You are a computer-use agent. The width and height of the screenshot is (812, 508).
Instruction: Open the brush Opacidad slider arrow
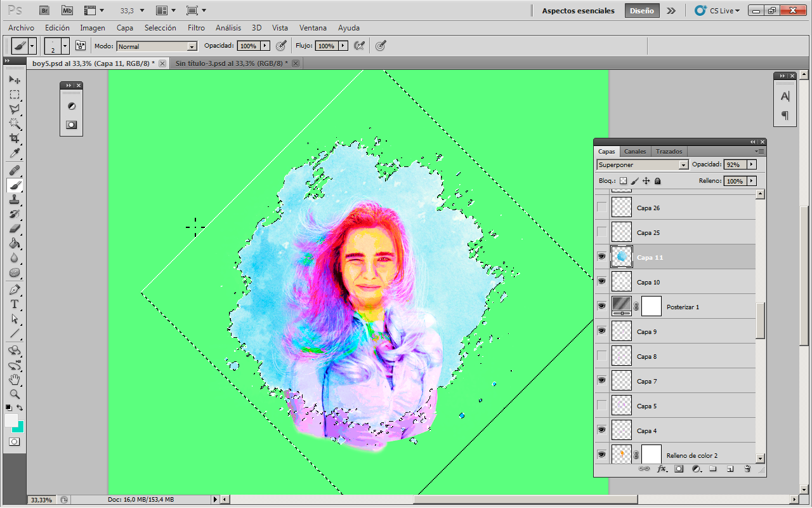(x=265, y=46)
